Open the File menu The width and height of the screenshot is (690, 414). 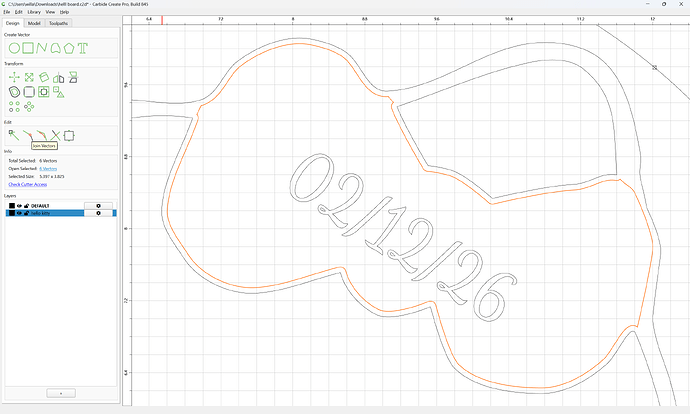(x=7, y=12)
